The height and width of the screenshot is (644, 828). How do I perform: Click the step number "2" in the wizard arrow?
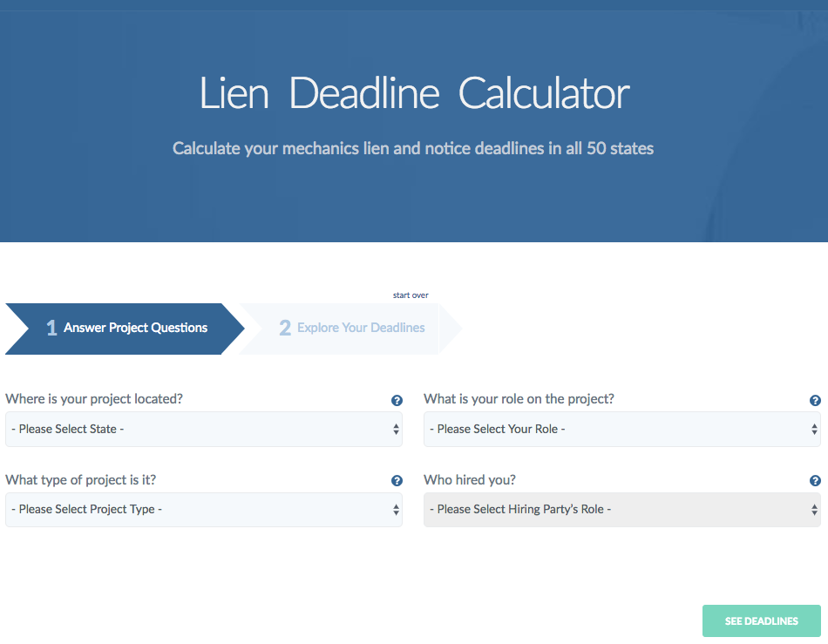(285, 329)
